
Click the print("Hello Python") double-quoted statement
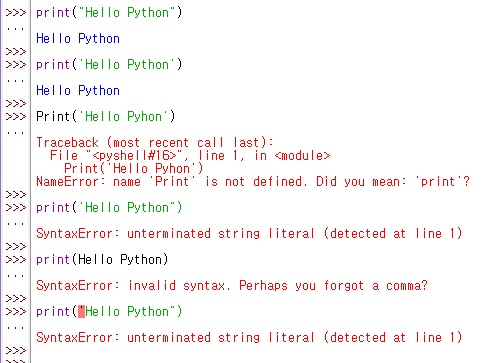(x=109, y=13)
